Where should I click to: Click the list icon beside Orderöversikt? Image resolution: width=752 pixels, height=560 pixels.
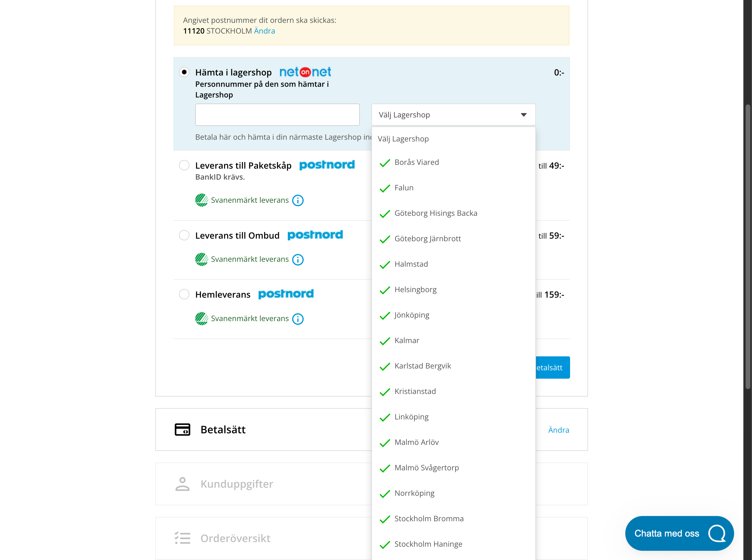[182, 538]
